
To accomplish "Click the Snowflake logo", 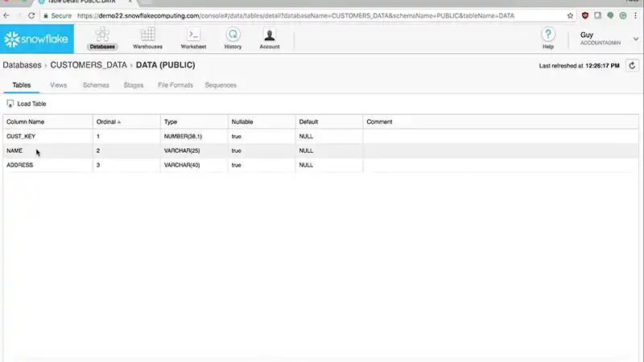I will point(36,39).
